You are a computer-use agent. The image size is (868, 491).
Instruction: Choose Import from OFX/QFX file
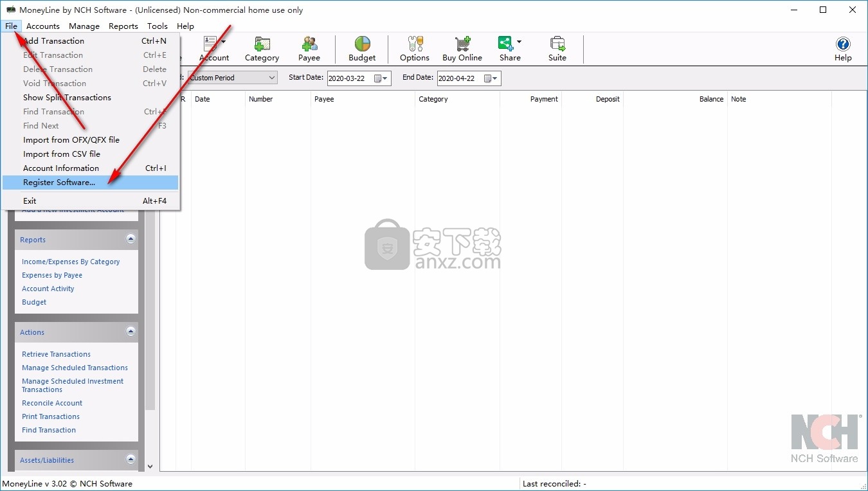click(x=90, y=139)
